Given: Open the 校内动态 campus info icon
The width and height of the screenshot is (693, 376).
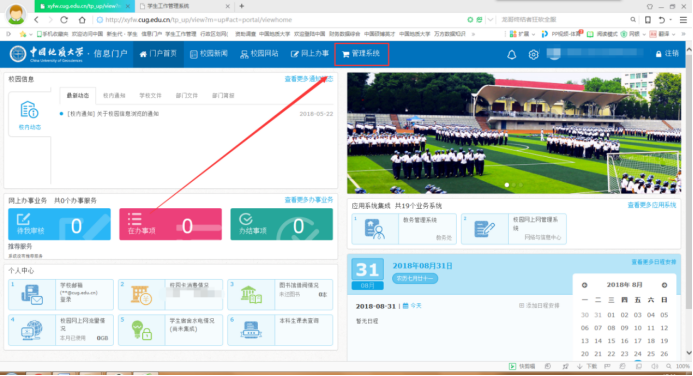Looking at the screenshot, I should pos(30,114).
